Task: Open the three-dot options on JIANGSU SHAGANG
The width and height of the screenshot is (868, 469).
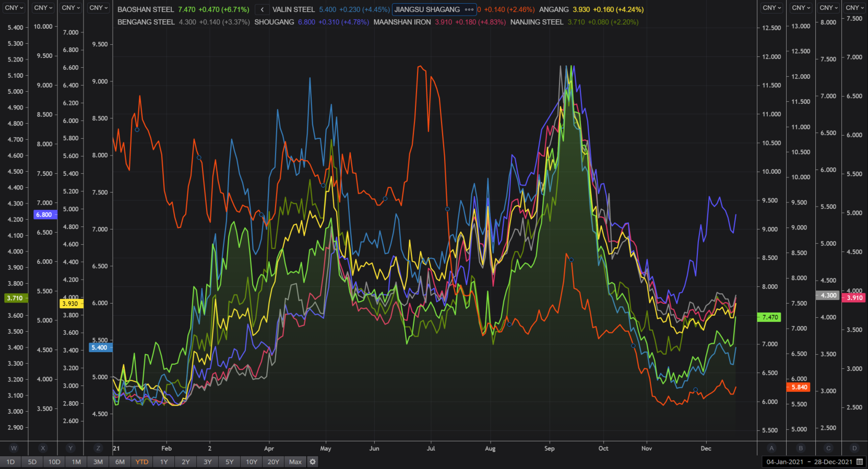Action: pos(469,9)
